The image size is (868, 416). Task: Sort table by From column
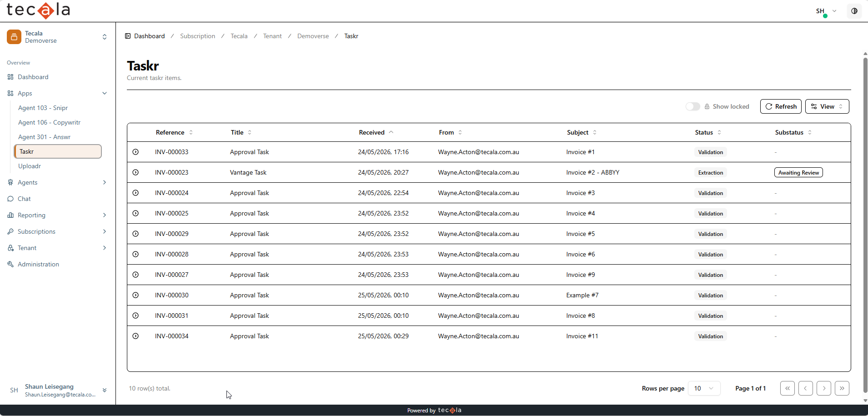tap(451, 132)
